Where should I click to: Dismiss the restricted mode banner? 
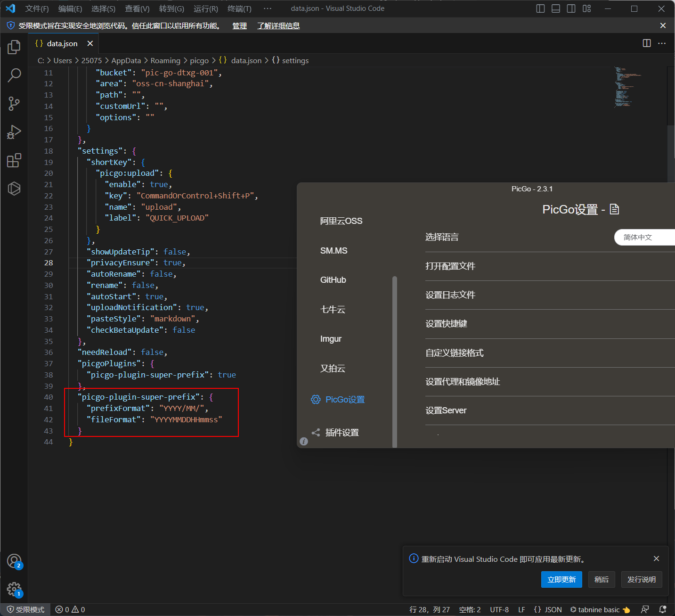pos(663,25)
